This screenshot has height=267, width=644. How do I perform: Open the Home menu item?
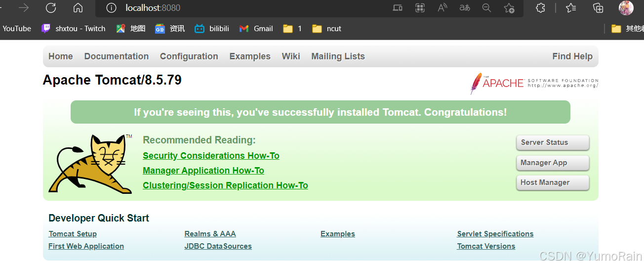pyautogui.click(x=61, y=56)
